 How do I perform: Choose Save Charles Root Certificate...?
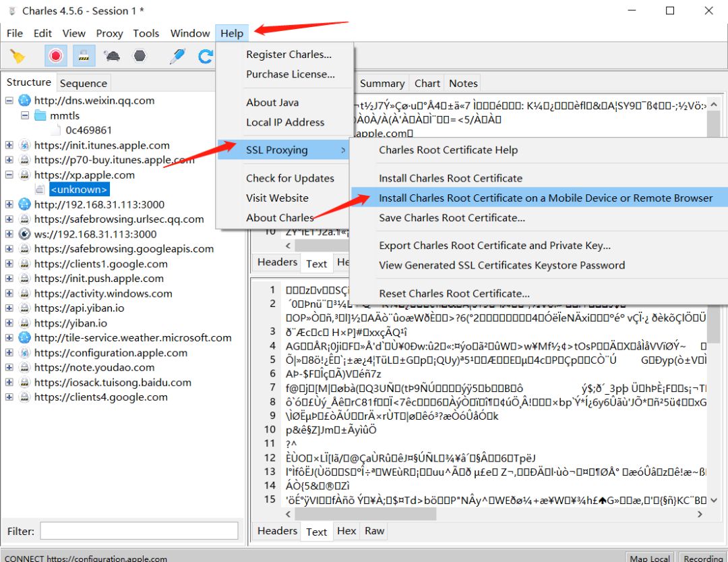point(452,218)
